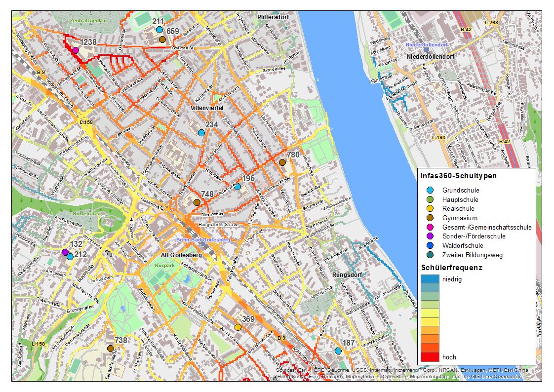Screen dimensions: 554x392
Task: Select the Grundschule marker labeled 187
Action: 338,351
